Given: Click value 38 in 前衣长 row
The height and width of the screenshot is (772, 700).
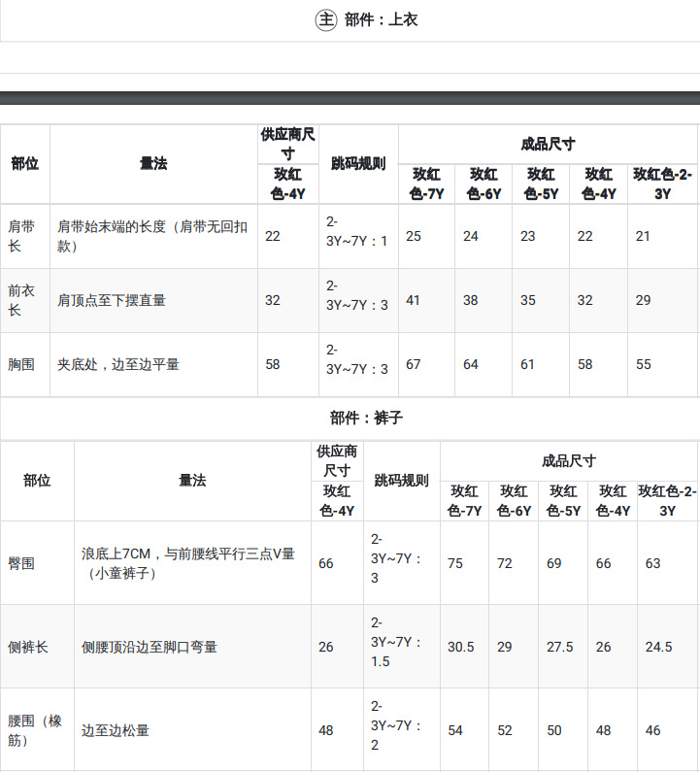Looking at the screenshot, I should coord(471,300).
